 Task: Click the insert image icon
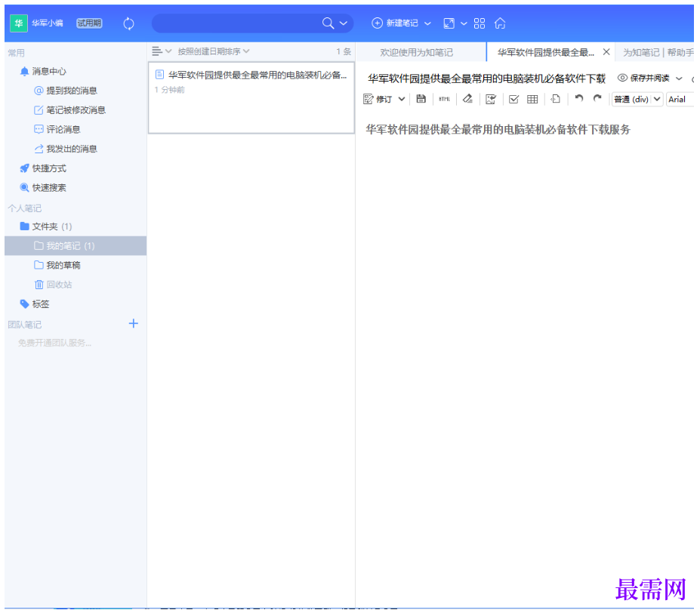[491, 99]
